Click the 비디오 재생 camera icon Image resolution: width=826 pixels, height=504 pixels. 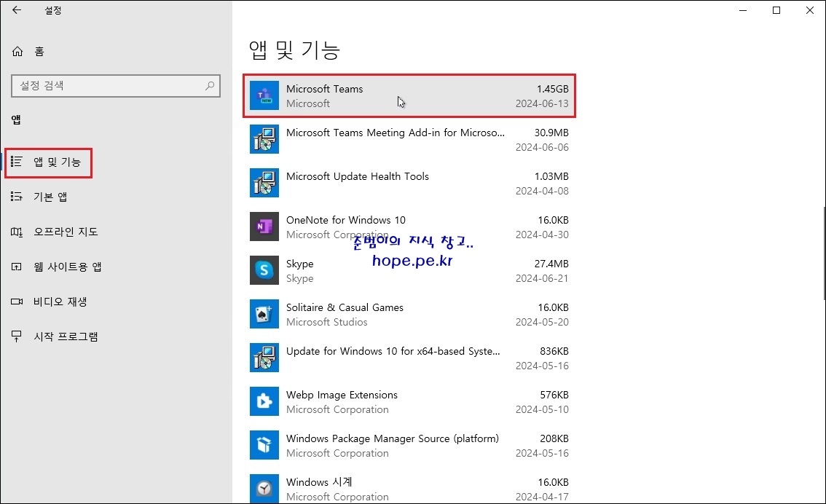coord(17,302)
